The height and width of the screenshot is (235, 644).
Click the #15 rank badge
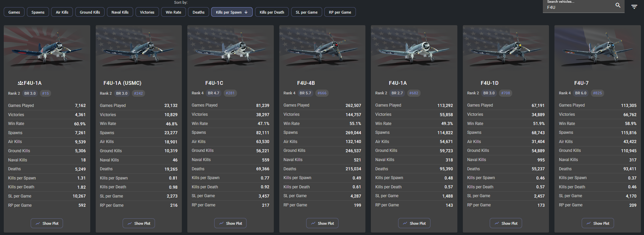(45, 93)
